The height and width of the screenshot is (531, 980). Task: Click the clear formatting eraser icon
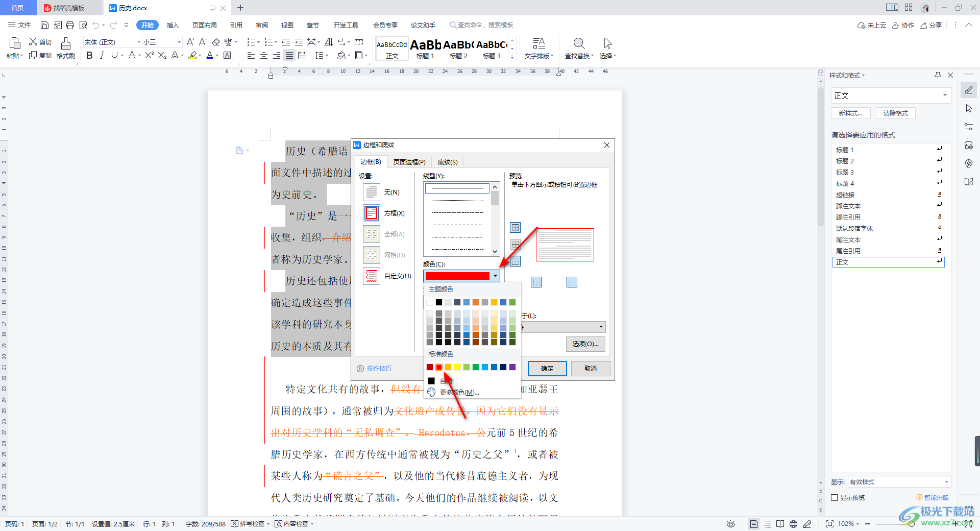coord(216,42)
